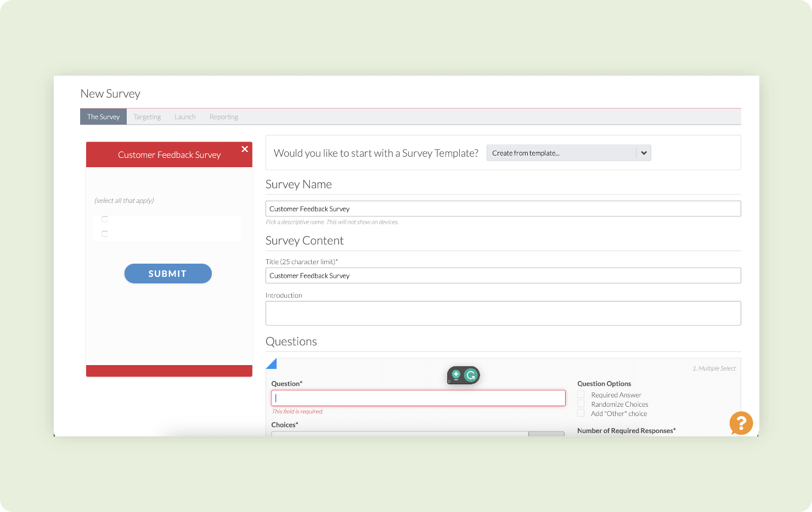Tick the first preview survey checkbox
This screenshot has width=812, height=512.
point(105,219)
